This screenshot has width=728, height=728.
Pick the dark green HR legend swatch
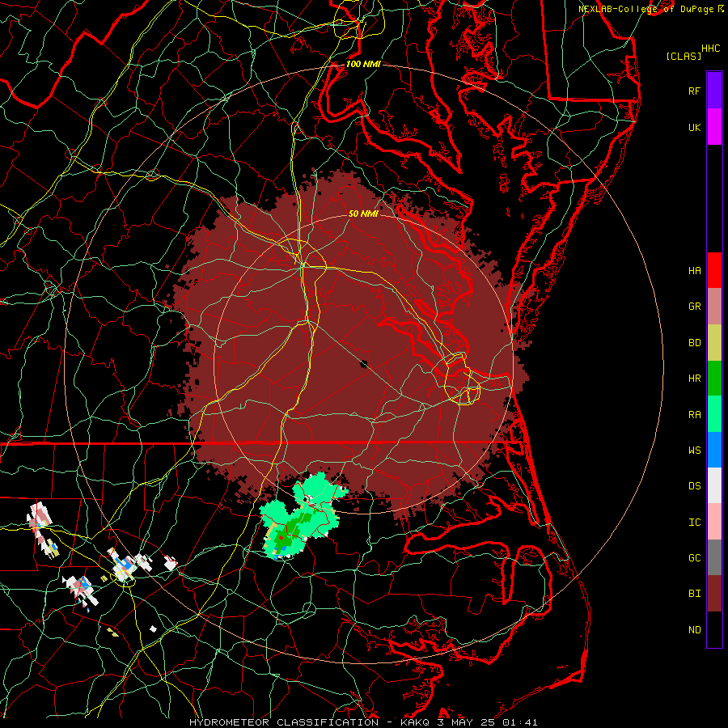pos(714,379)
